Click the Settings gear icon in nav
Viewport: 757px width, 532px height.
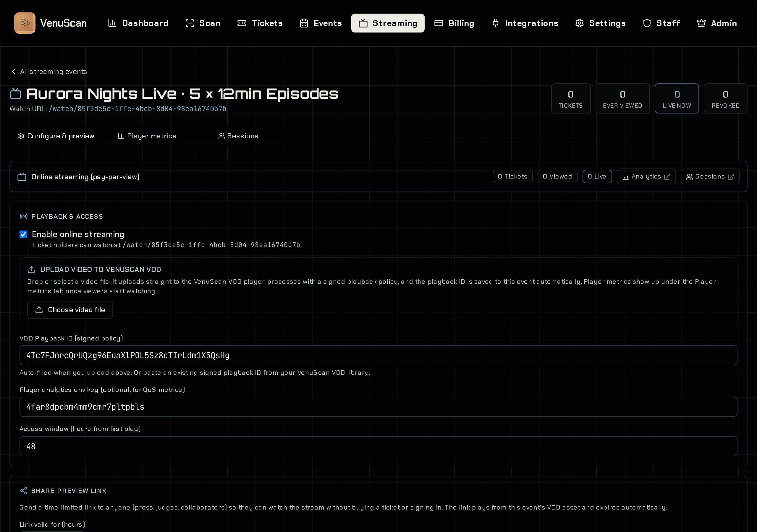coord(579,23)
